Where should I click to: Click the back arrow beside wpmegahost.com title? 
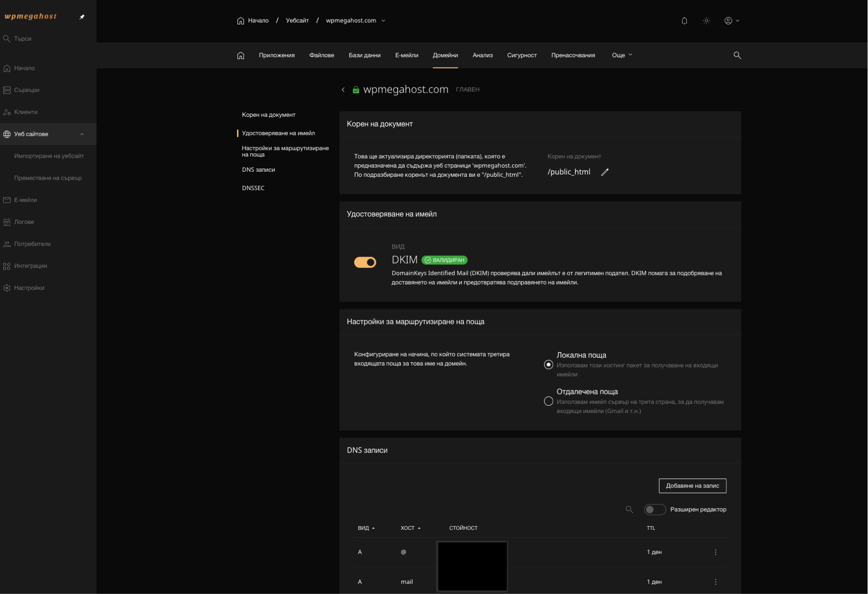tap(343, 90)
